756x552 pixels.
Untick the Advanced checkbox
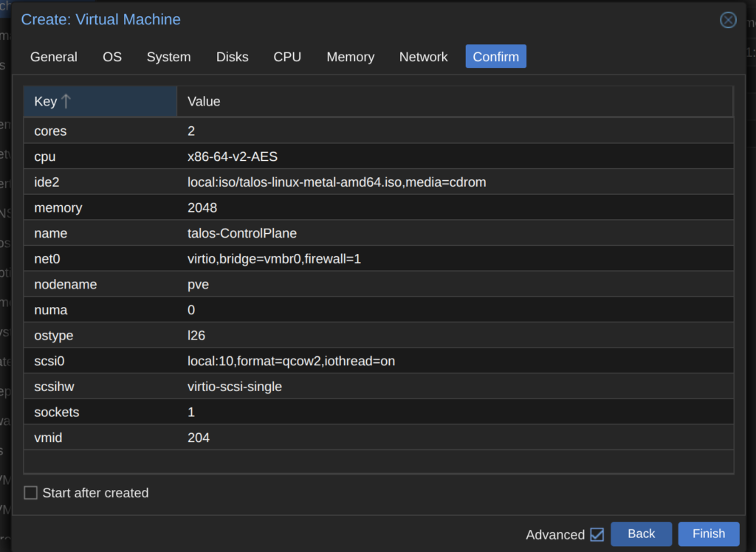pos(597,534)
